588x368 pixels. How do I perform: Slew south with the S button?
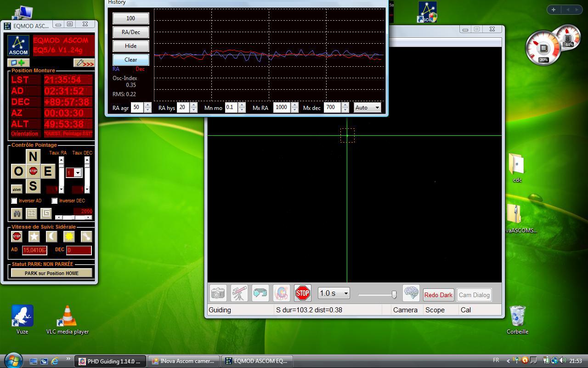pyautogui.click(x=33, y=186)
